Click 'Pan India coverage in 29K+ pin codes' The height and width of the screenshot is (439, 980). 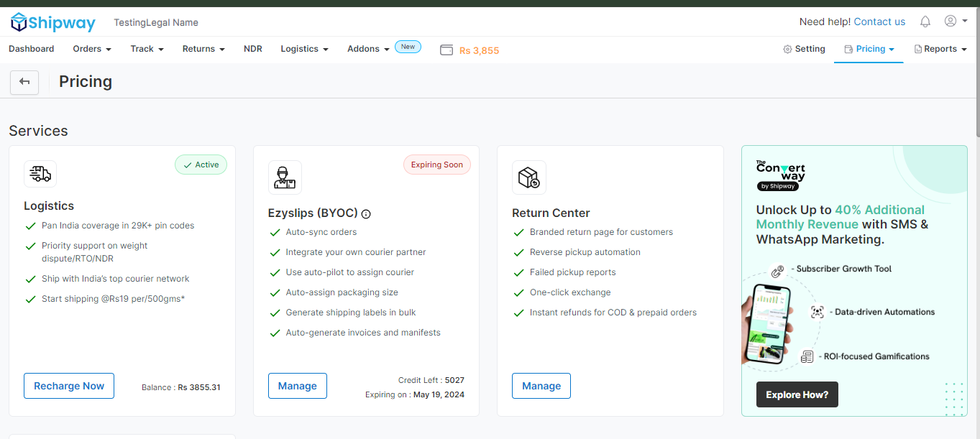(118, 226)
